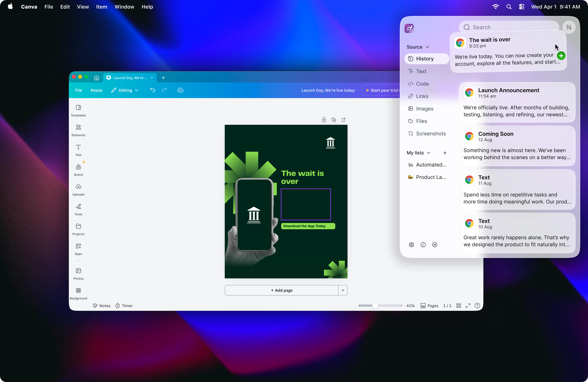The width and height of the screenshot is (588, 382).
Task: Click the Resize button
Action: (x=96, y=90)
